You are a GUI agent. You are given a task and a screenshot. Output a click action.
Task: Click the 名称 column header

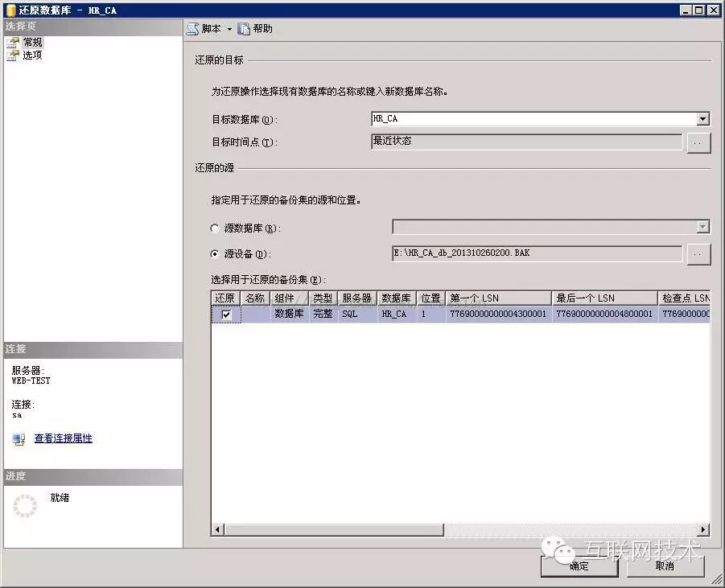click(x=255, y=298)
